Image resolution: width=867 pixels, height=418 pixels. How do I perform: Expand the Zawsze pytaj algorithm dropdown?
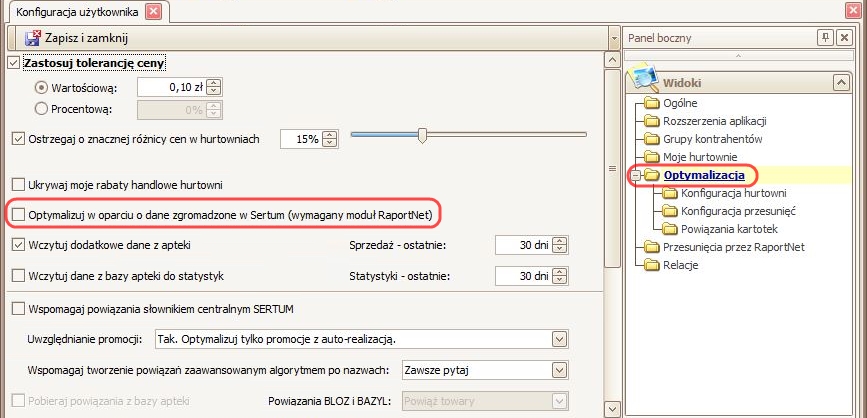coord(558,370)
